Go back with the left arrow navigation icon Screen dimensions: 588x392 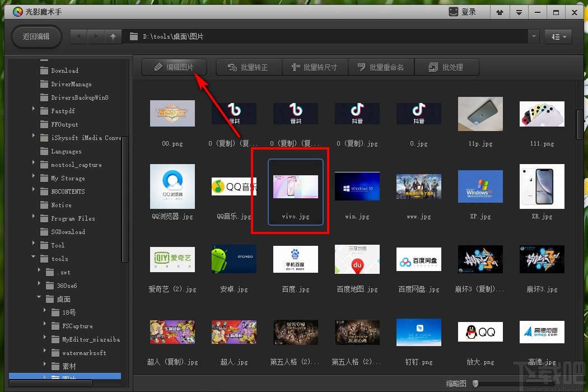pos(79,37)
